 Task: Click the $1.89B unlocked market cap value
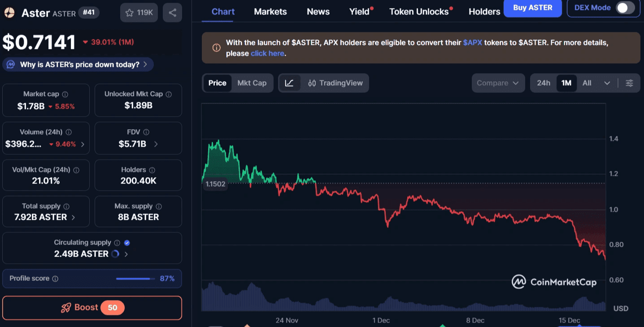coord(138,105)
